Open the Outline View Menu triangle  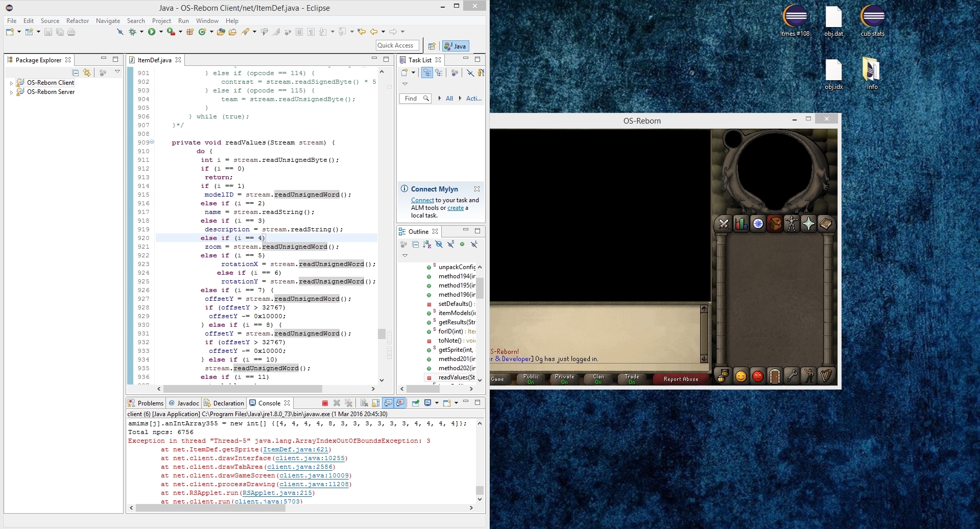click(x=405, y=255)
